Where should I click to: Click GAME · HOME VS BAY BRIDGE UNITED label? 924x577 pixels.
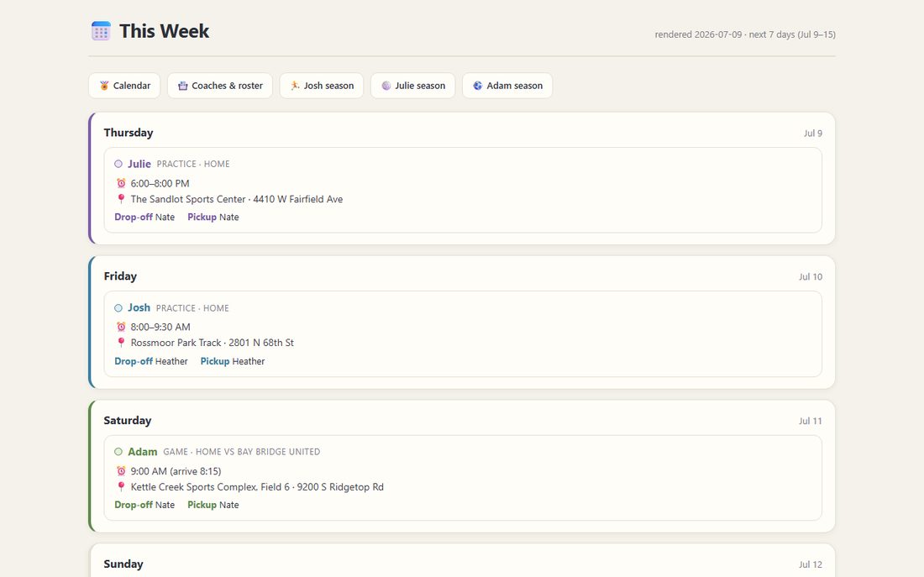pyautogui.click(x=242, y=452)
